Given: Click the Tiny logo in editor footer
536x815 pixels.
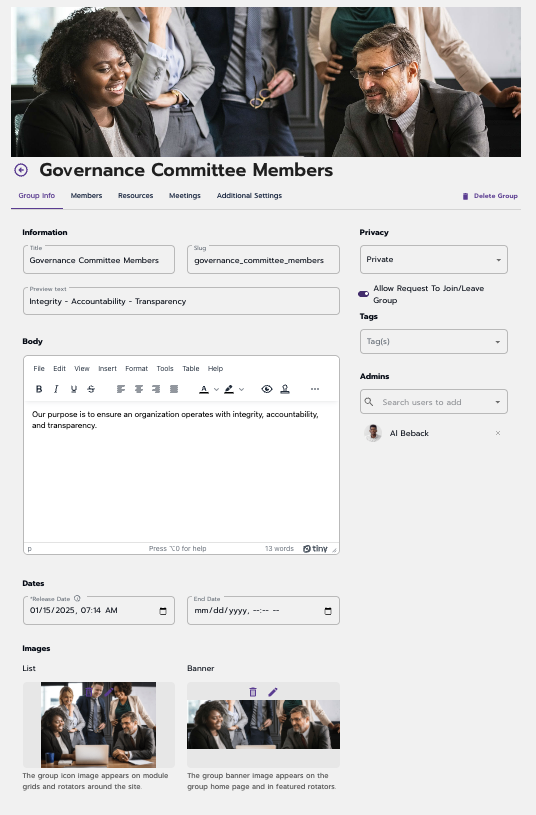Looking at the screenshot, I should click(316, 548).
